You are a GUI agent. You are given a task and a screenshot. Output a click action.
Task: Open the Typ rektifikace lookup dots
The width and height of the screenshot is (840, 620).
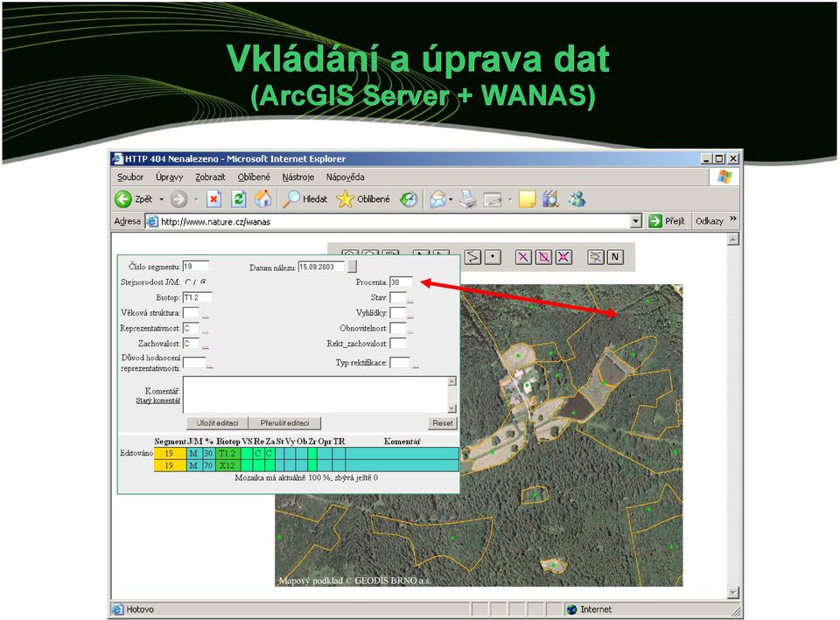(415, 366)
